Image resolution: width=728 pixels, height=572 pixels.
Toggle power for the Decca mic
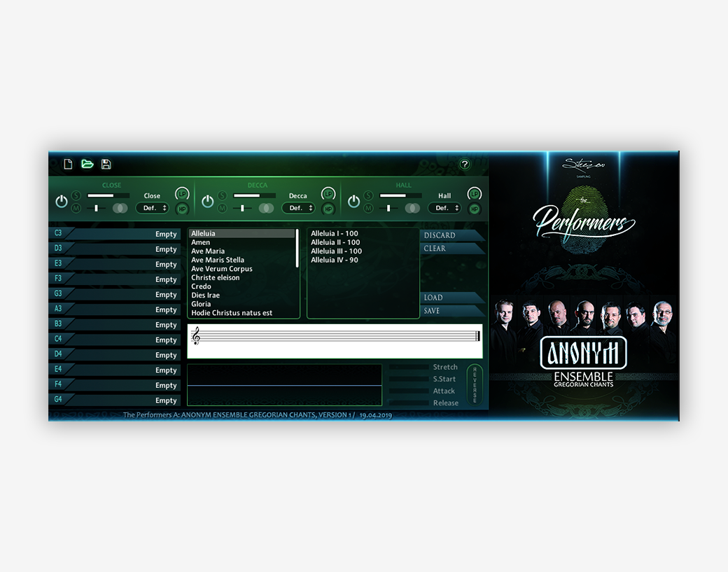pos(207,202)
